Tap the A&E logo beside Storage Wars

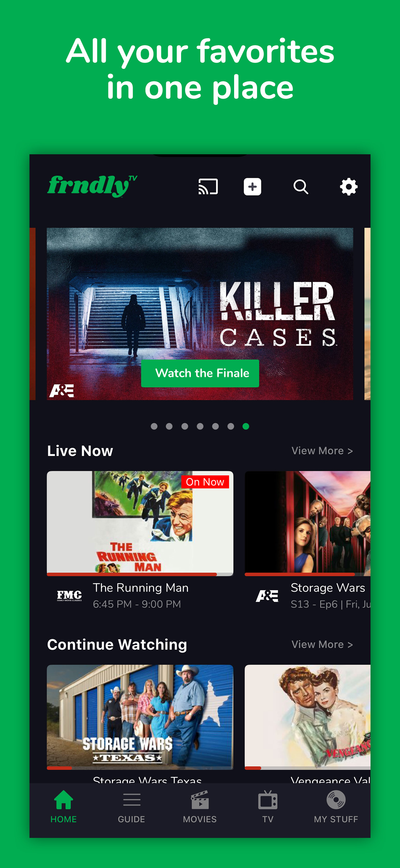point(267,596)
